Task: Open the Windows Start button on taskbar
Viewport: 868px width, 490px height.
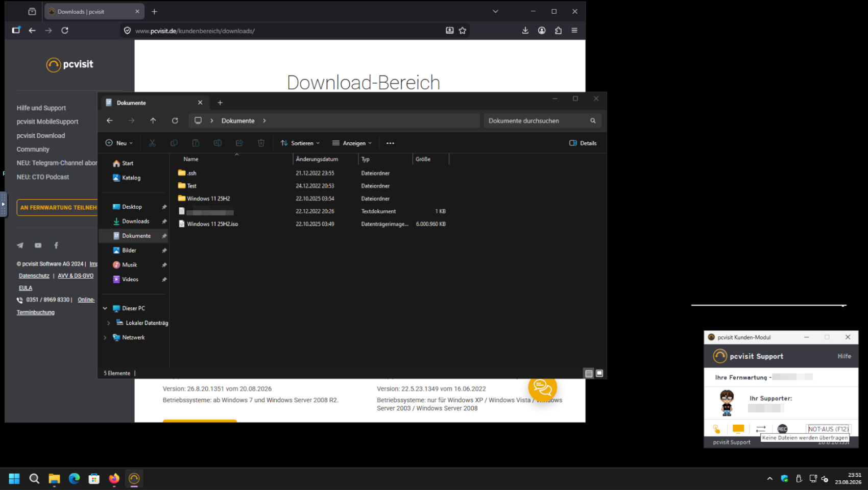Action: click(14, 479)
